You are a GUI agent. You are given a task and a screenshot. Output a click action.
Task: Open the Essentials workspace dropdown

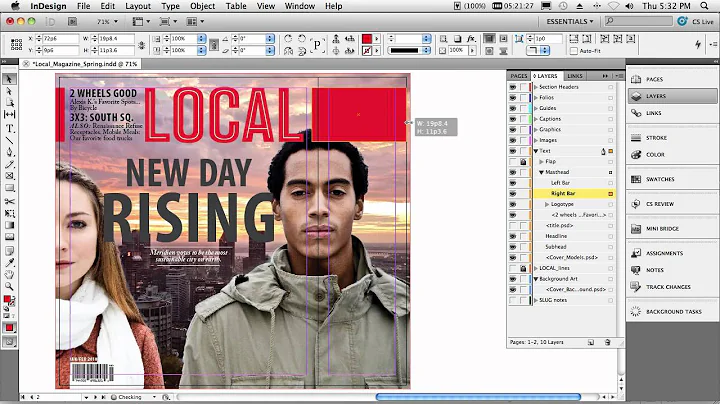(x=569, y=22)
